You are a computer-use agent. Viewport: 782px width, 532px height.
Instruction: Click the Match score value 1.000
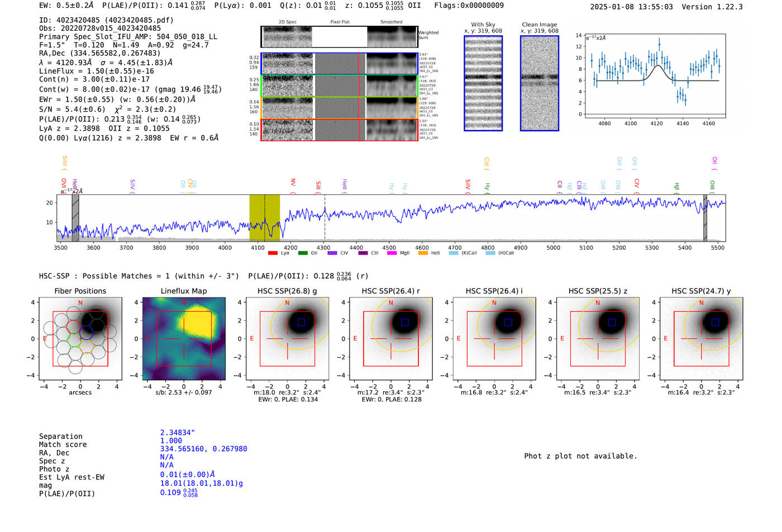(171, 440)
